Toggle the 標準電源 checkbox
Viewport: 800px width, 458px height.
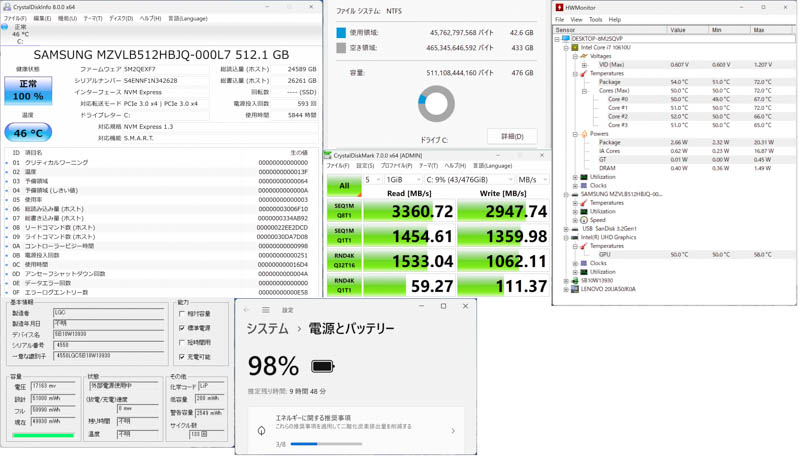[182, 328]
